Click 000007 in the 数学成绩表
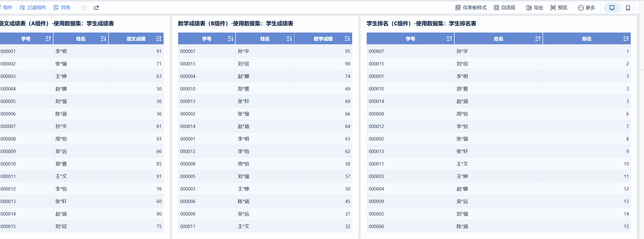644x239 pixels. tap(188, 51)
